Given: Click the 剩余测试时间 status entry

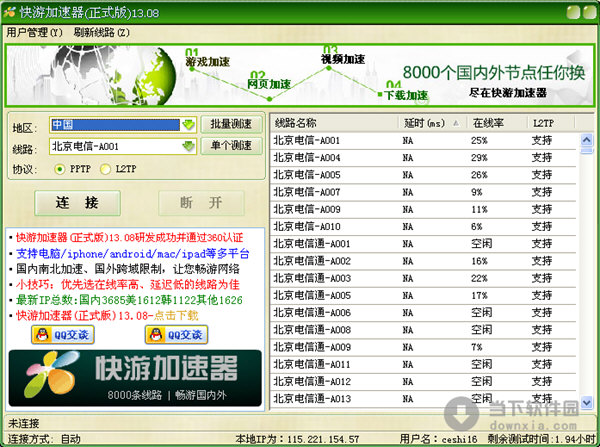Looking at the screenshot, I should pyautogui.click(x=541, y=439).
